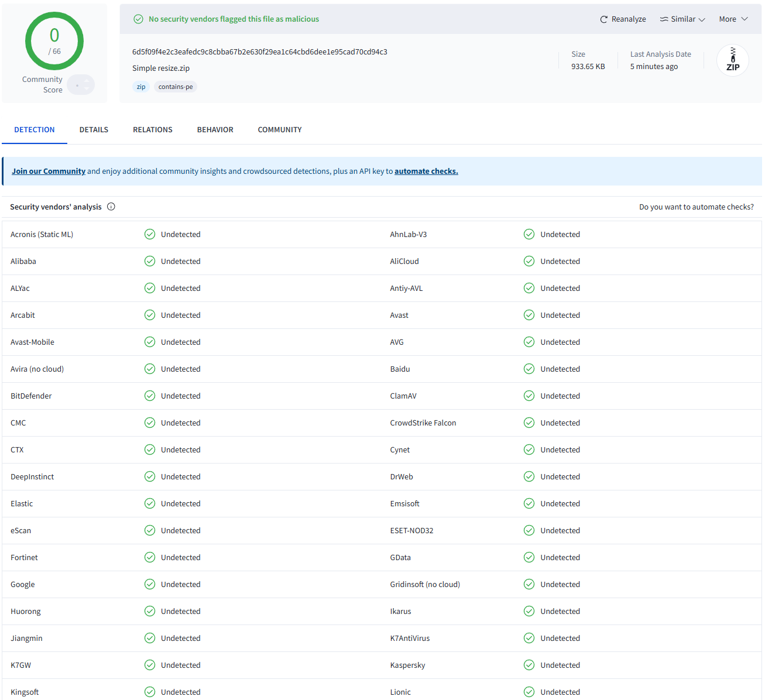This screenshot has width=765, height=700.
Task: Click the Google vendor name
Action: pos(23,585)
